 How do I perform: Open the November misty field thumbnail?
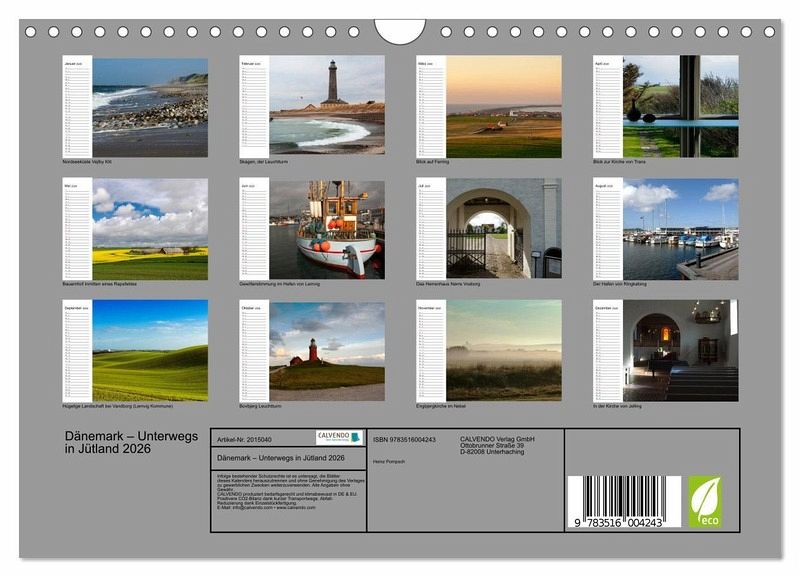504,350
